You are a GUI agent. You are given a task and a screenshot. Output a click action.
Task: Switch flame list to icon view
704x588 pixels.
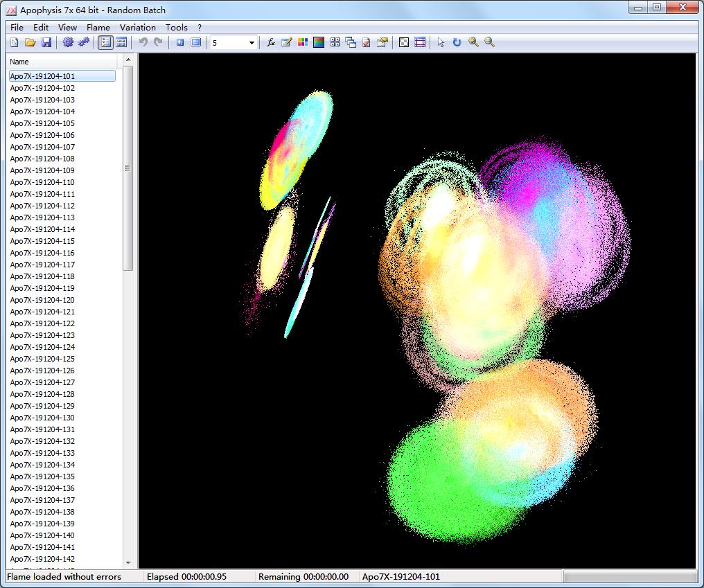(x=121, y=42)
